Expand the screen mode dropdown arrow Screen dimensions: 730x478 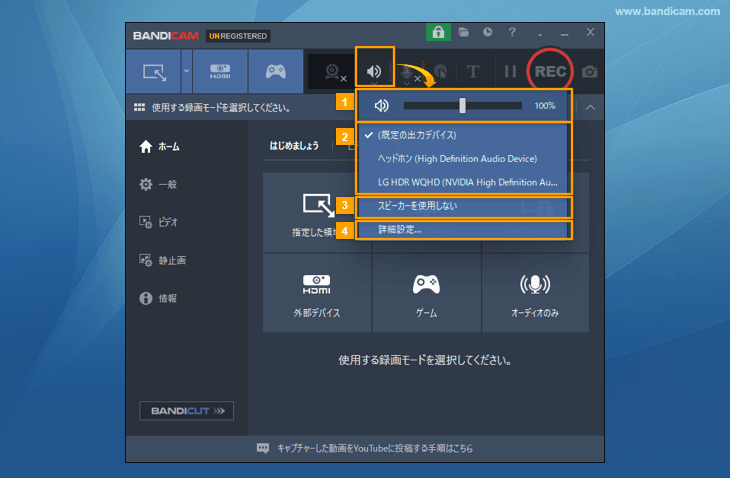point(187,72)
